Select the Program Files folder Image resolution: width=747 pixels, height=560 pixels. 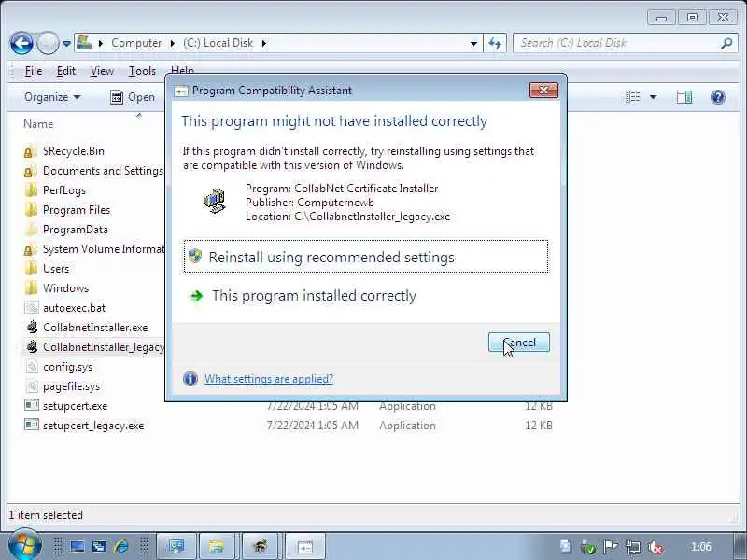click(77, 210)
